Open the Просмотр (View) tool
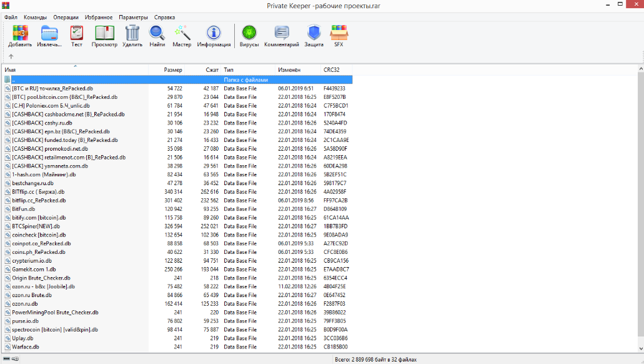This screenshot has height=364, width=644. (104, 33)
